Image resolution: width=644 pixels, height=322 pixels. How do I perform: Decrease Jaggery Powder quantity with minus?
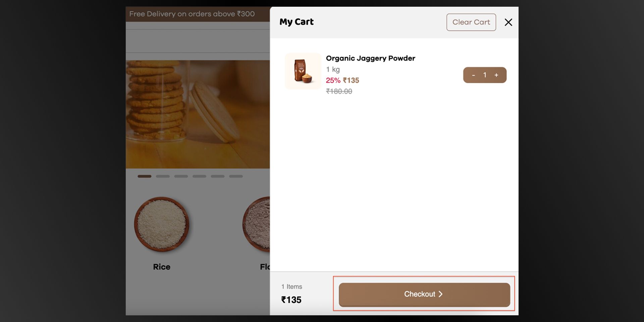(x=473, y=75)
